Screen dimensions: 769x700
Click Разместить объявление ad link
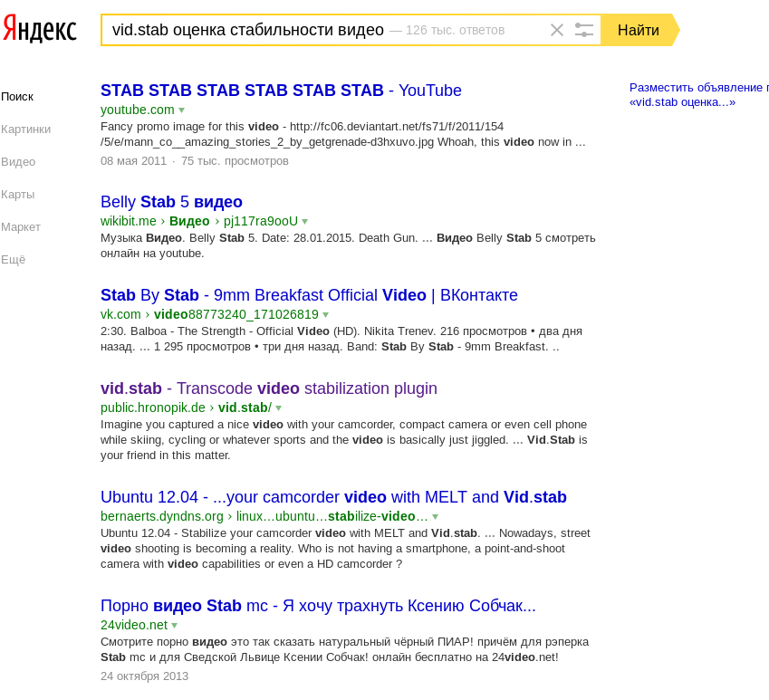coord(697,88)
